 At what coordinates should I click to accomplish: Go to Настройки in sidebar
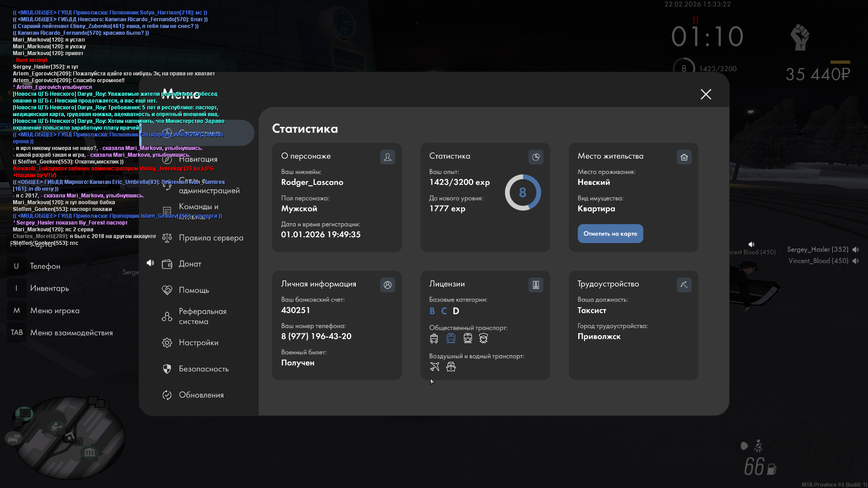198,343
